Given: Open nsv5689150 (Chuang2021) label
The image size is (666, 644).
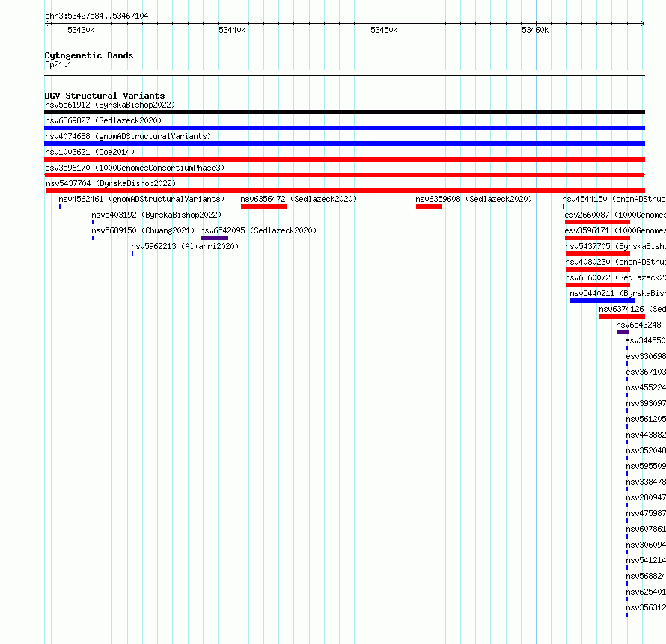Looking at the screenshot, I should [143, 230].
